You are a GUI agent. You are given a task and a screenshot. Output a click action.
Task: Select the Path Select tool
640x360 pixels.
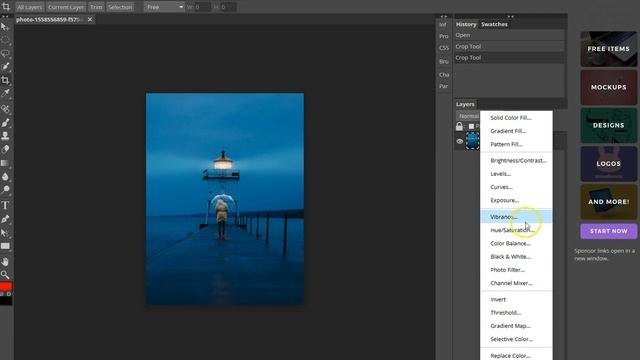pos(5,233)
